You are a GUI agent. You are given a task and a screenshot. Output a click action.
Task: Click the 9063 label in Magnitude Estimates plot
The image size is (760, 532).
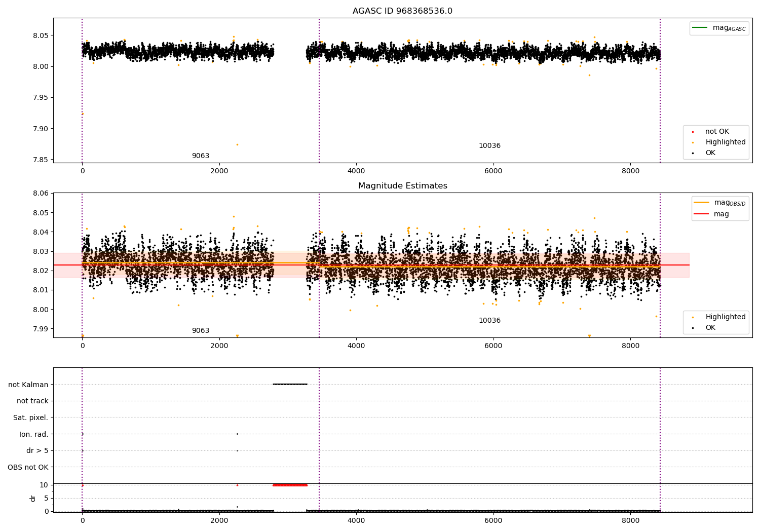pyautogui.click(x=200, y=331)
